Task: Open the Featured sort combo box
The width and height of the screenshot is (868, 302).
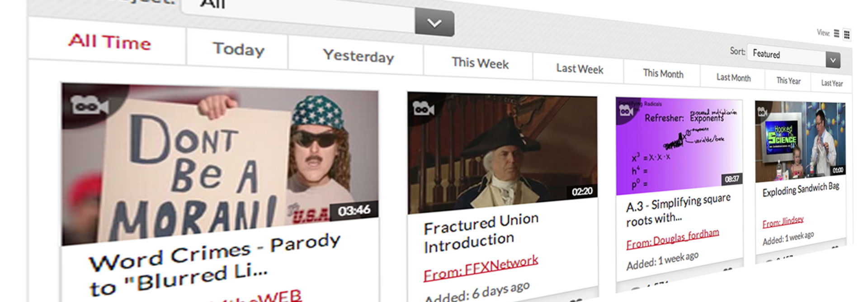Action: pos(794,56)
